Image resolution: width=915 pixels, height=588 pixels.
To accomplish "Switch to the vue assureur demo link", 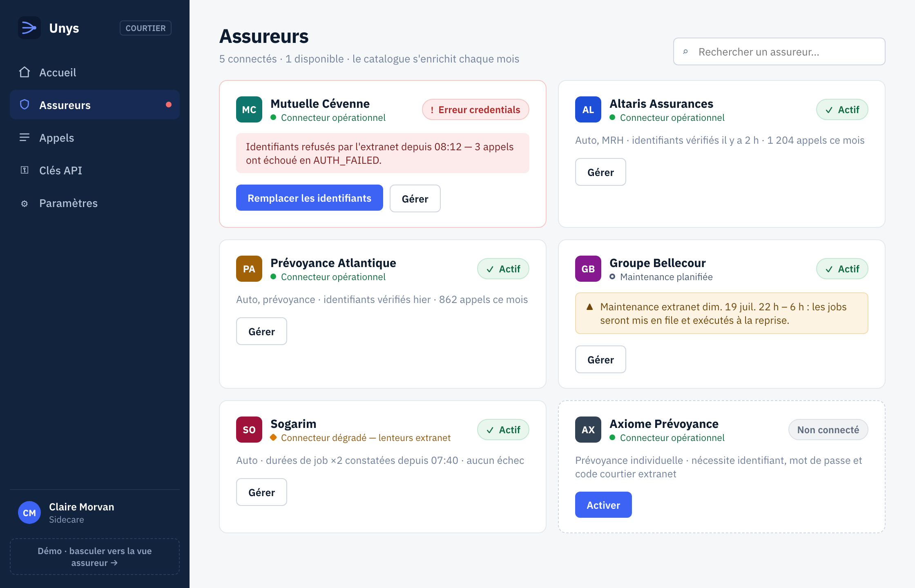I will (95, 557).
